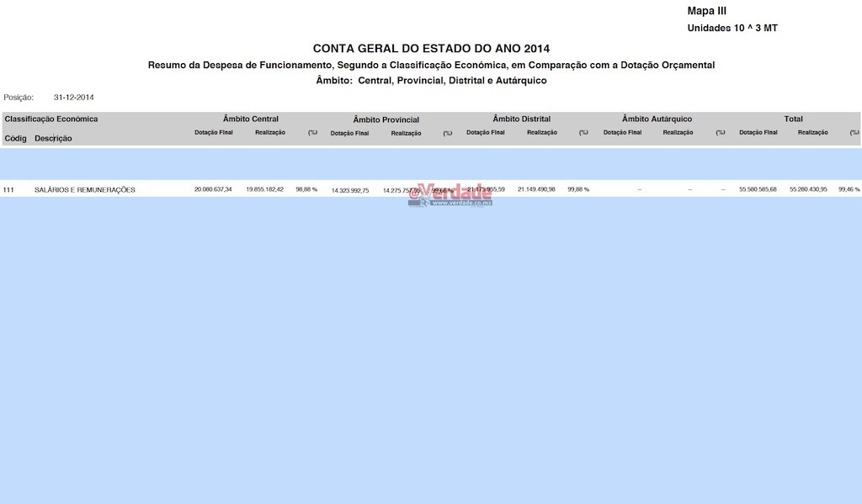Select the Total percentage 99,46 %

[x=849, y=190]
